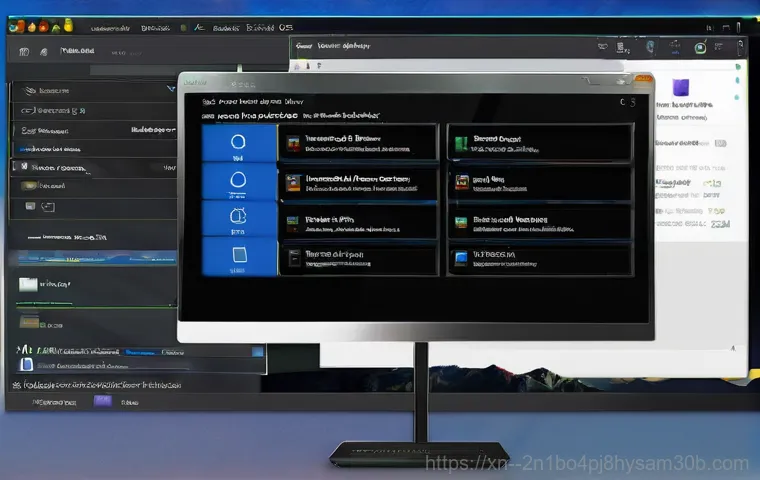Screen dimensions: 760x480
Task: Click the small scroll arrow in the white panel's corner
Action: (x=733, y=348)
